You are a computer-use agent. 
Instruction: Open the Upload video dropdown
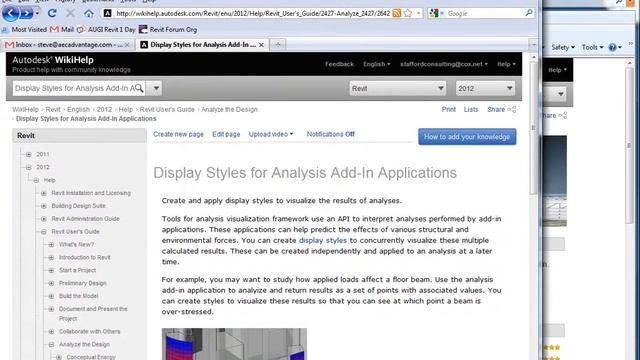pos(271,134)
